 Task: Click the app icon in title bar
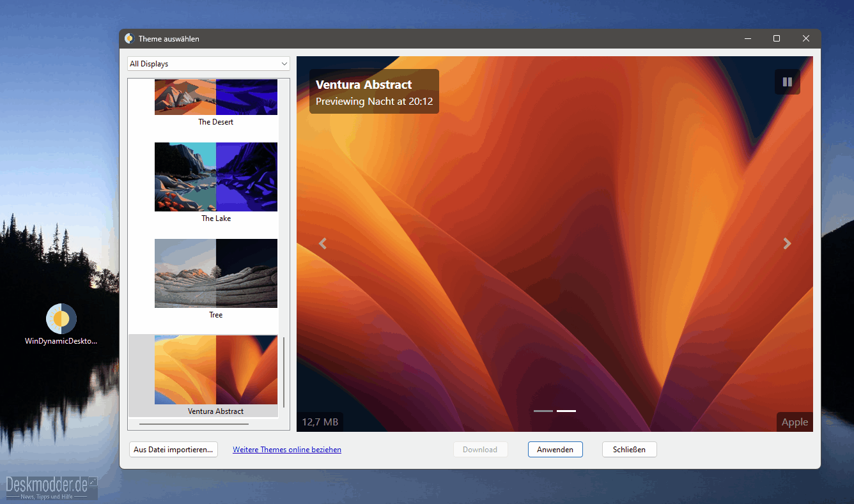[129, 38]
